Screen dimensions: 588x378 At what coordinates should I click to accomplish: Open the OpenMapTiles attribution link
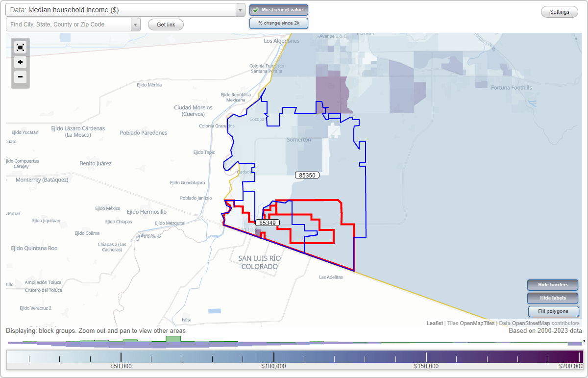pos(477,323)
